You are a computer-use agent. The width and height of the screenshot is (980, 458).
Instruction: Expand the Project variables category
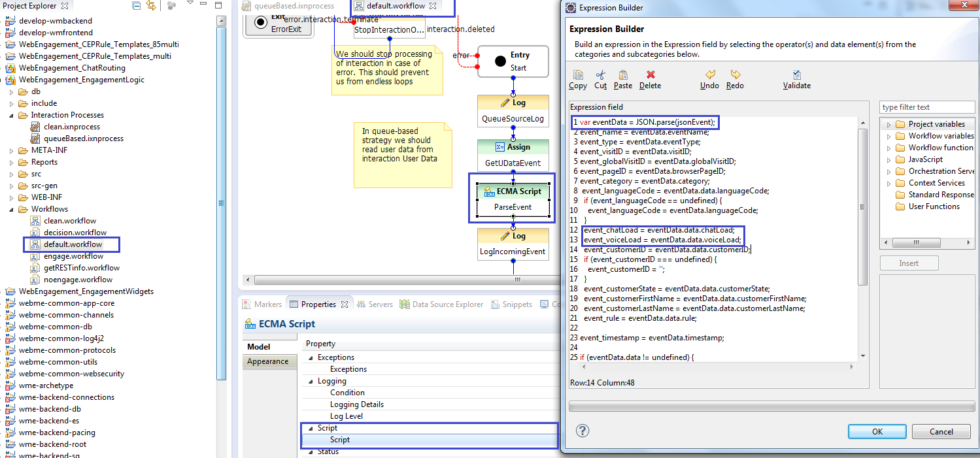tap(888, 125)
